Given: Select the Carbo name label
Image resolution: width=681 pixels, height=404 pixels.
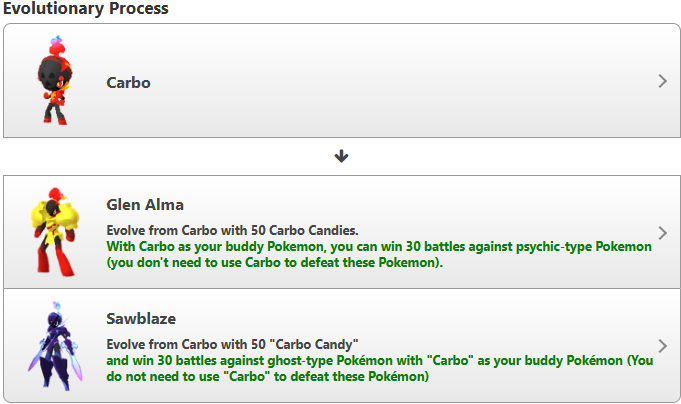Looking at the screenshot, I should click(129, 83).
